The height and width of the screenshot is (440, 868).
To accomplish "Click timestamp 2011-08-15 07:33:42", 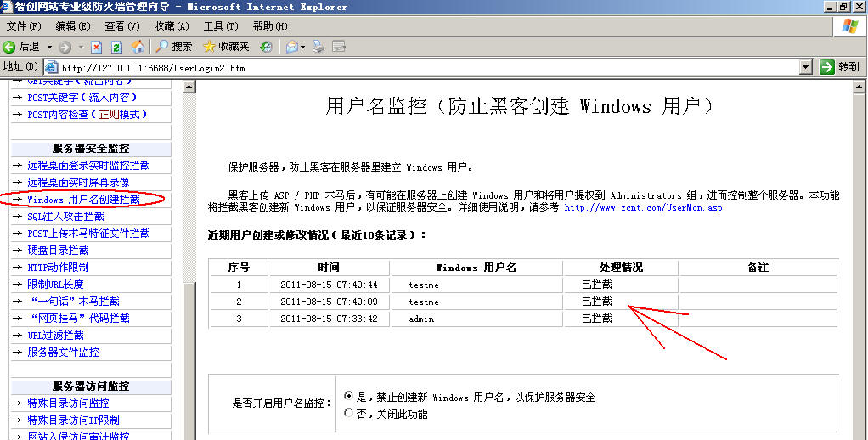I will pos(329,319).
